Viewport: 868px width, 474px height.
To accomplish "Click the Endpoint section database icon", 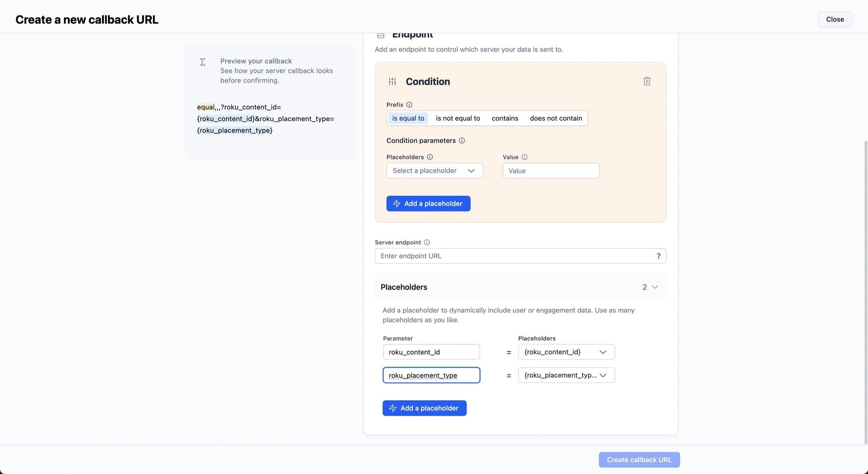I will (381, 34).
